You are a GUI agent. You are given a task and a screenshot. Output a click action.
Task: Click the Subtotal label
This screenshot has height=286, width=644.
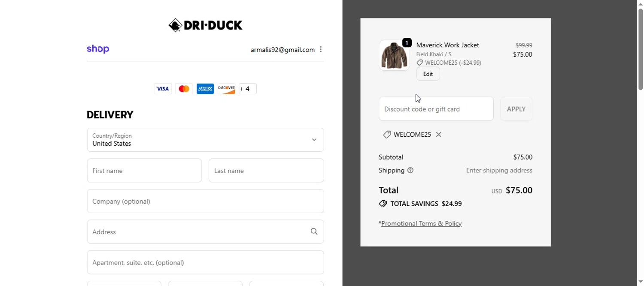click(x=391, y=157)
